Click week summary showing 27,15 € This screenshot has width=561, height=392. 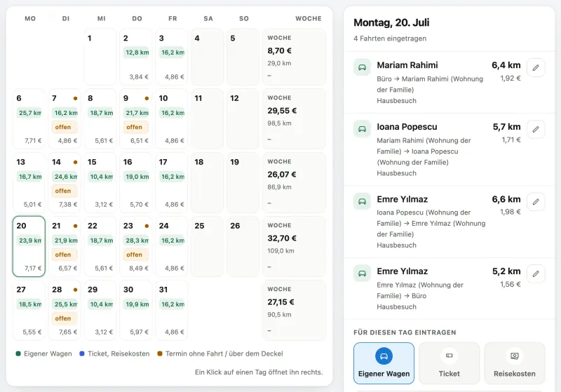(x=294, y=310)
